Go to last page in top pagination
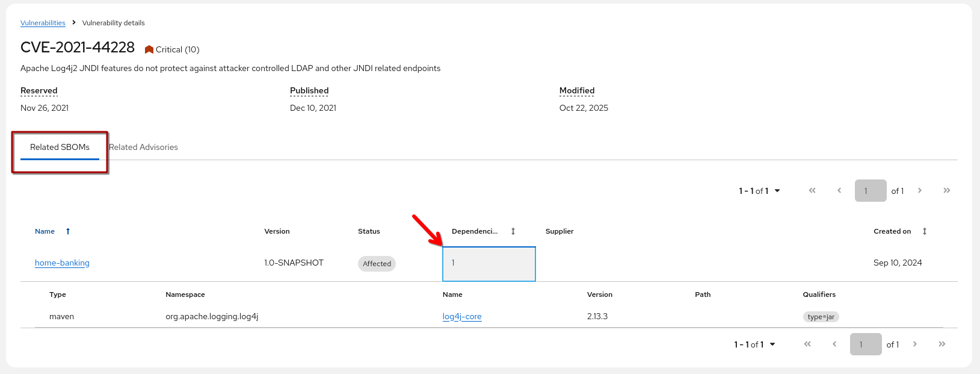980x374 pixels. click(947, 190)
